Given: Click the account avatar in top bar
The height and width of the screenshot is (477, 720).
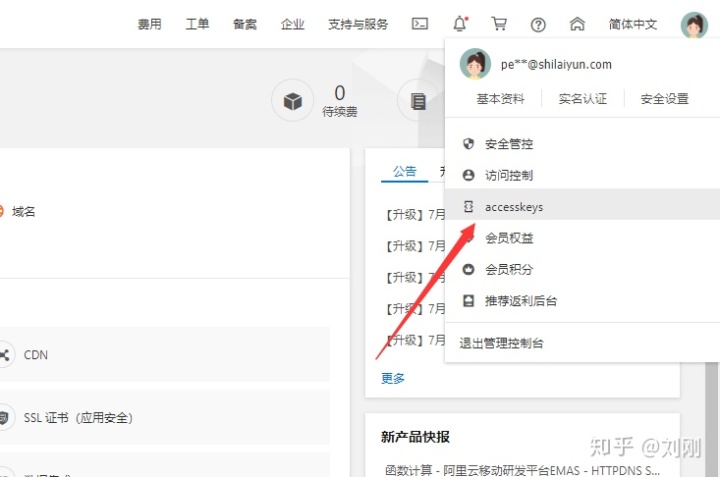Looking at the screenshot, I should click(x=694, y=25).
